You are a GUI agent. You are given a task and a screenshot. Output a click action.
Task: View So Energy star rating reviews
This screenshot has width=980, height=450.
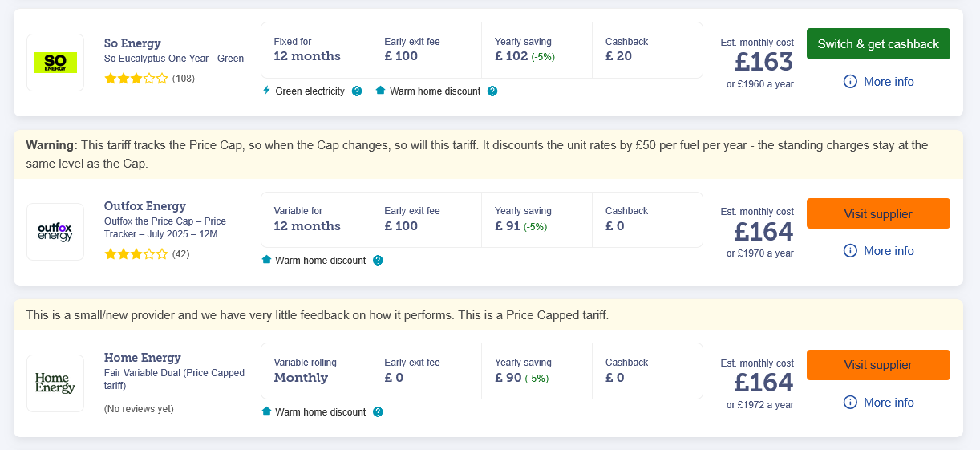click(149, 79)
